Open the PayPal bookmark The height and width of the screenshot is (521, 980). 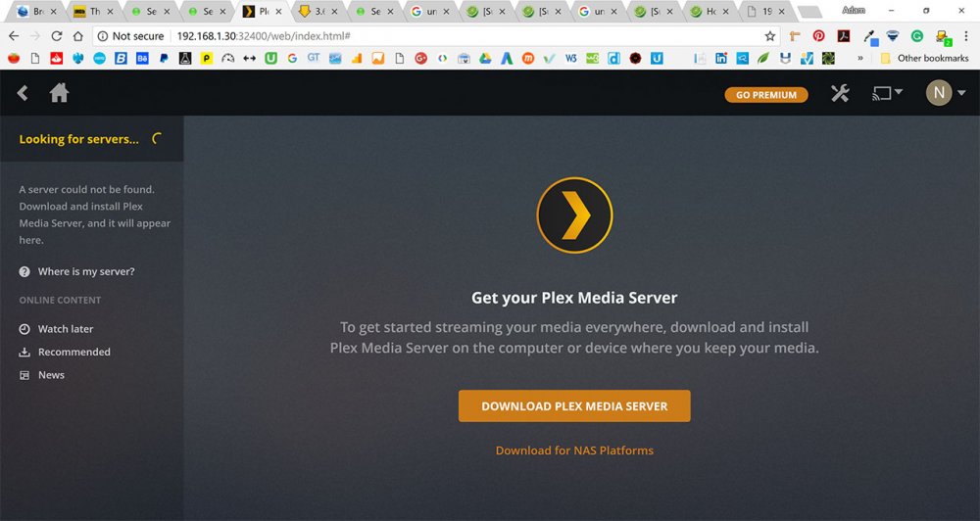[x=164, y=58]
